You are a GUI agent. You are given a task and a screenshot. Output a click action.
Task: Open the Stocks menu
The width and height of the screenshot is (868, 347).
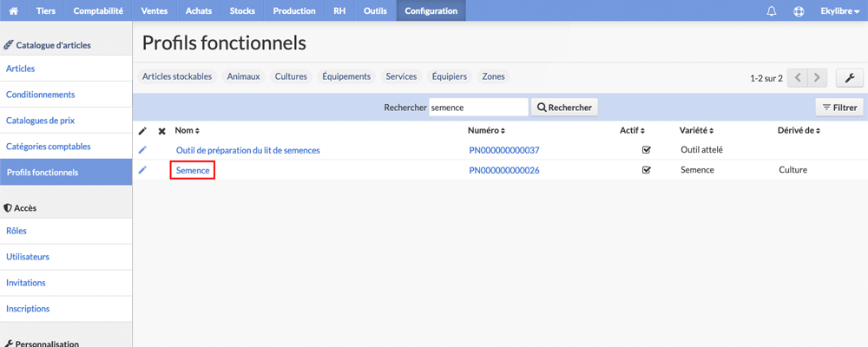(242, 10)
